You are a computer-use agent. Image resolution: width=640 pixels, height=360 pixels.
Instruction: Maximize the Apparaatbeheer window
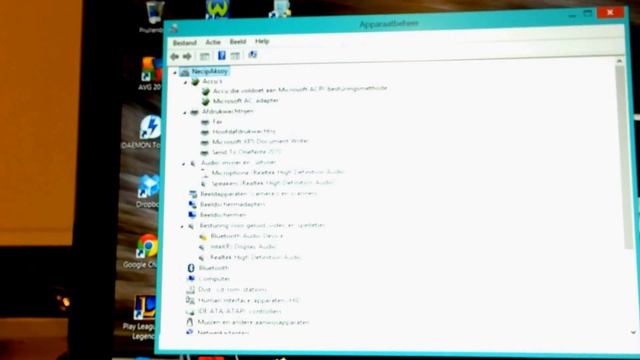coord(588,13)
